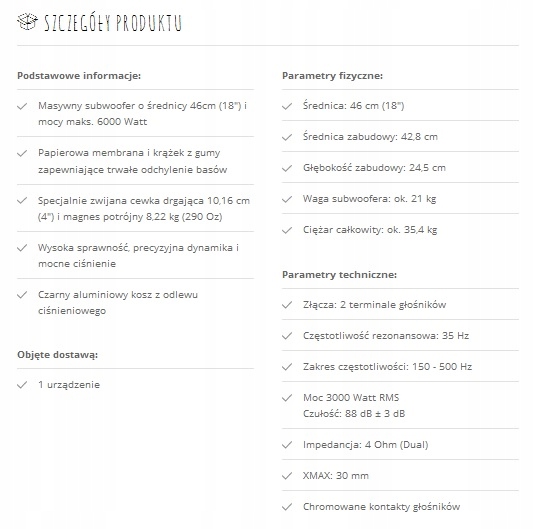Viewport: 534px width, 529px height.
Task: Click the box icon beside Szczegóły produktu
Action: click(27, 21)
